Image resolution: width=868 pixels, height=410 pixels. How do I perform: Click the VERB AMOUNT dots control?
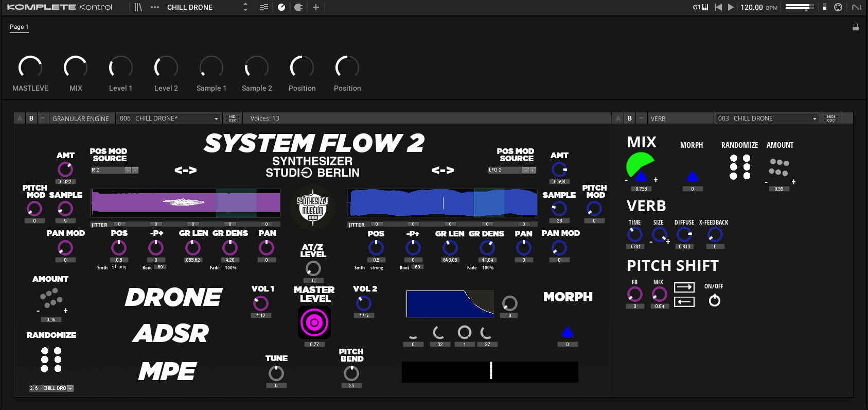(x=780, y=168)
